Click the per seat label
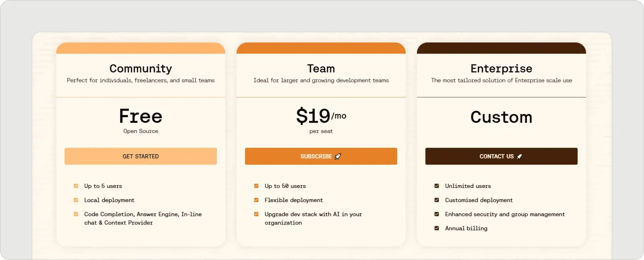The width and height of the screenshot is (644, 260). (321, 131)
